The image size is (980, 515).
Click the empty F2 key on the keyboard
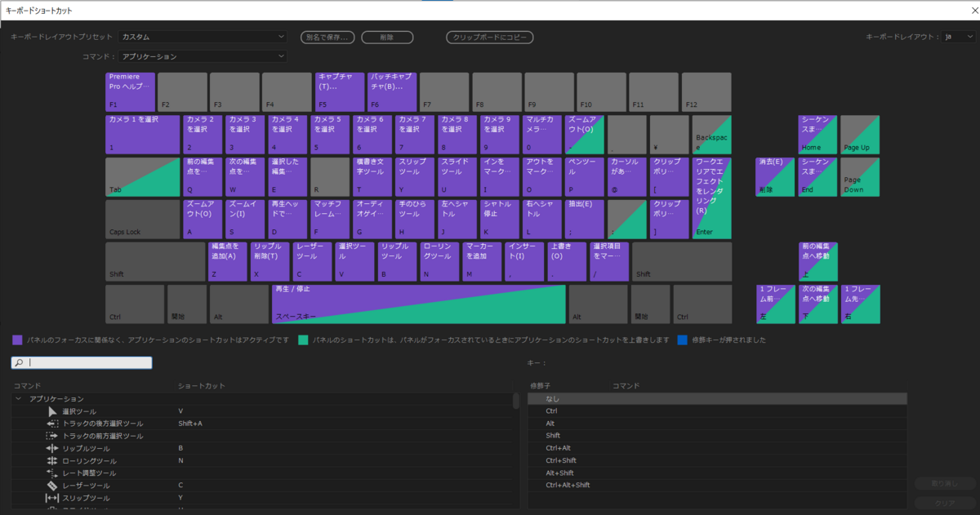pos(183,91)
